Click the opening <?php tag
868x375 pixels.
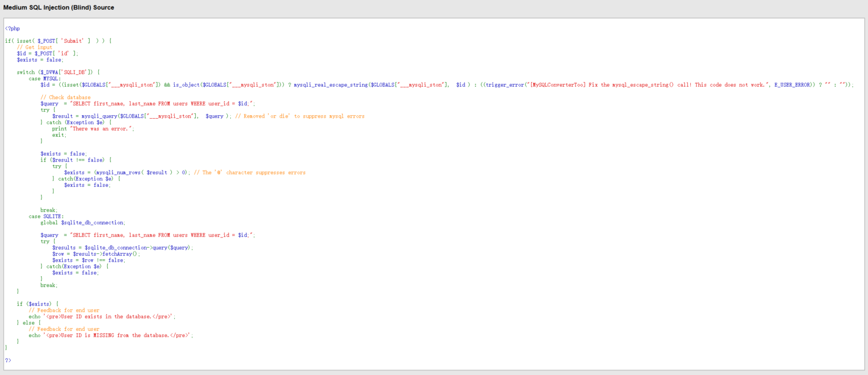coord(12,28)
